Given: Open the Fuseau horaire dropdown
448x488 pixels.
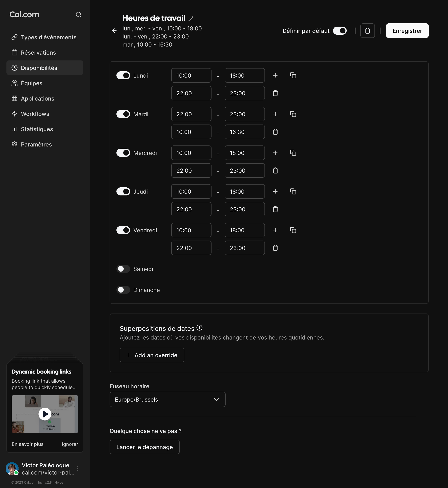Looking at the screenshot, I should point(167,399).
